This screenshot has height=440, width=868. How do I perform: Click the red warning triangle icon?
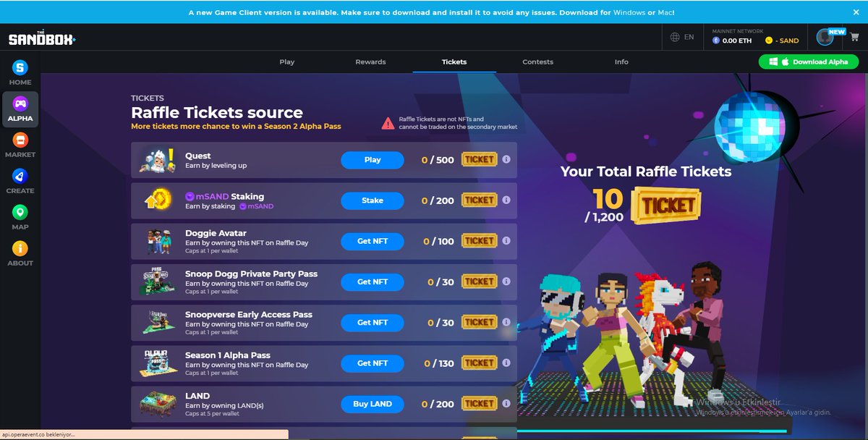(388, 123)
